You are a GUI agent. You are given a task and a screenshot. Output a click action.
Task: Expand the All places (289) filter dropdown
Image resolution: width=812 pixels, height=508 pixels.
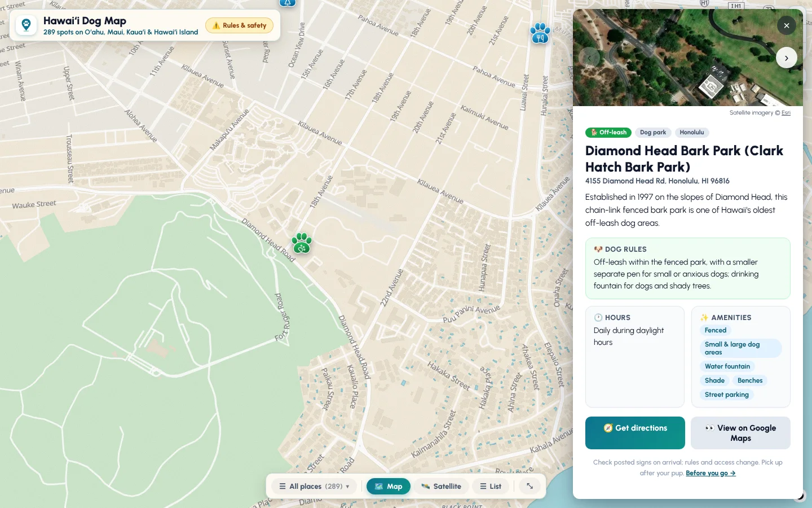pyautogui.click(x=314, y=487)
